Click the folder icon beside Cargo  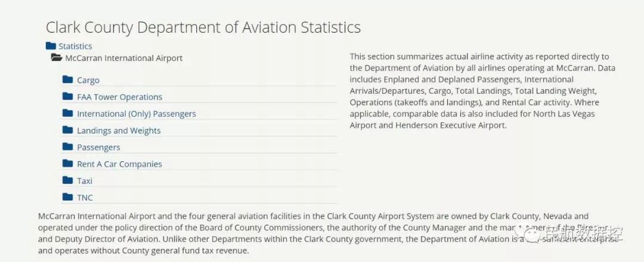click(67, 79)
